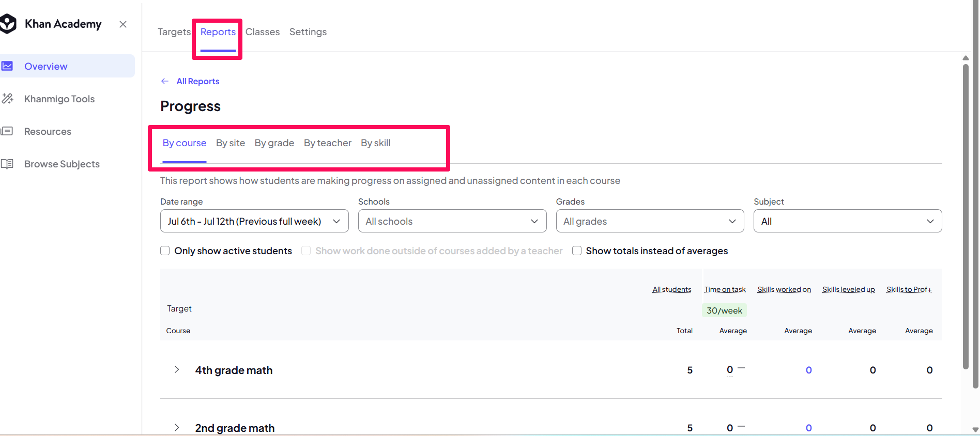Expand the 4th grade math row
980x436 pixels.
[177, 369]
